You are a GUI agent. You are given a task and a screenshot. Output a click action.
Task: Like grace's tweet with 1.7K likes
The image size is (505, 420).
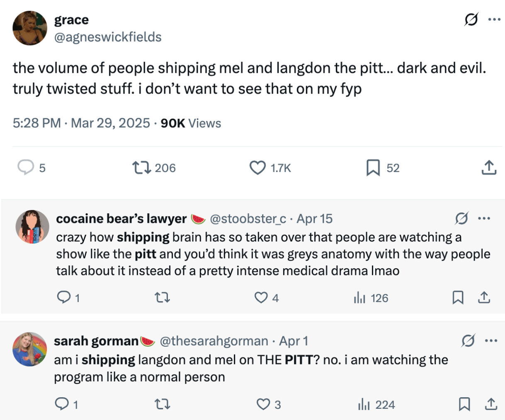coord(257,168)
